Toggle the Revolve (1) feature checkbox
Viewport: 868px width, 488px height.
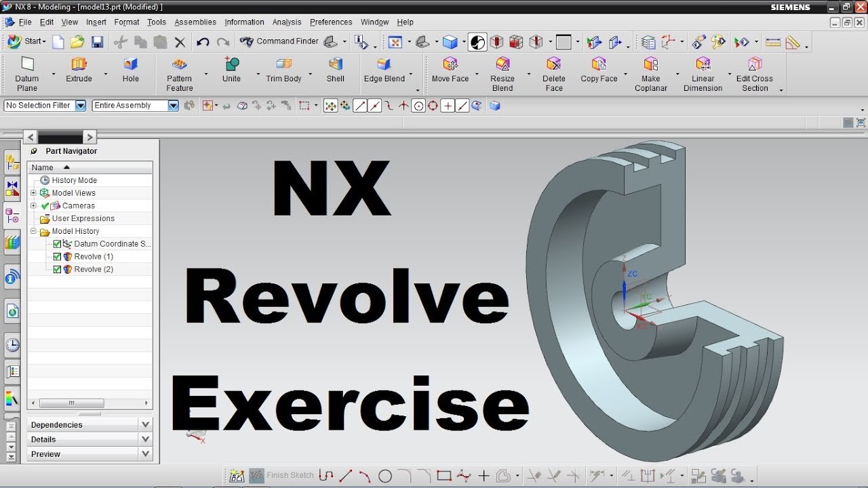(57, 257)
